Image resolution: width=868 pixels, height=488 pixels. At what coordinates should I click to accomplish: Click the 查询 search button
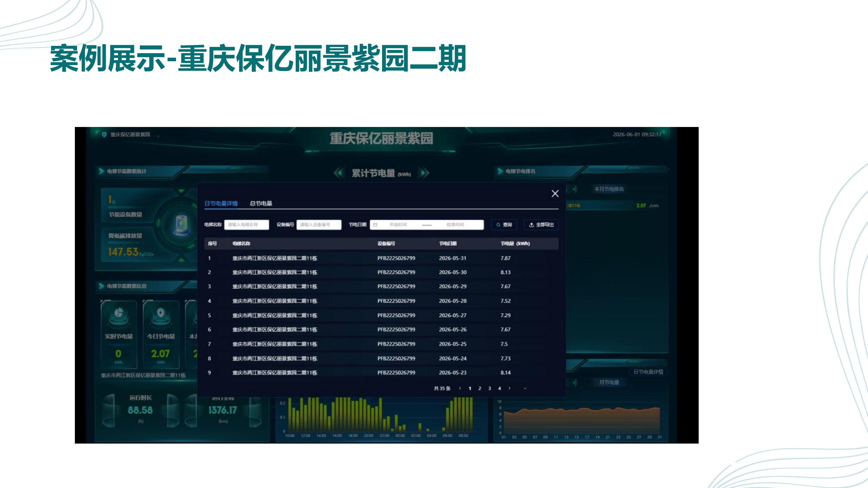[x=504, y=225]
